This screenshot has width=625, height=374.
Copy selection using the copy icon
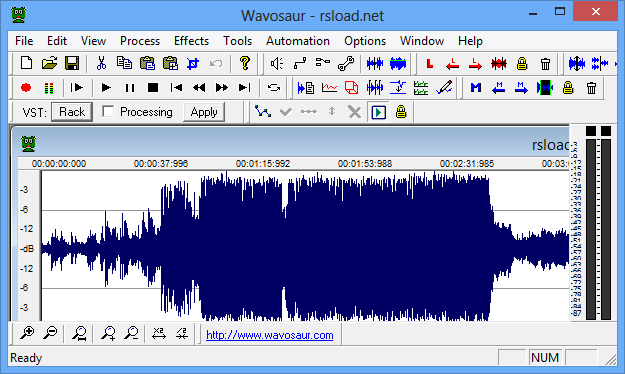tap(124, 63)
